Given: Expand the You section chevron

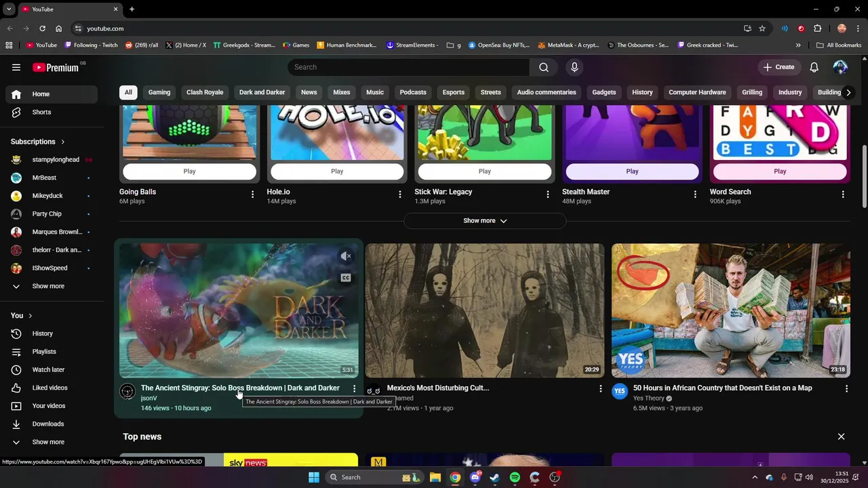Looking at the screenshot, I should tap(30, 316).
